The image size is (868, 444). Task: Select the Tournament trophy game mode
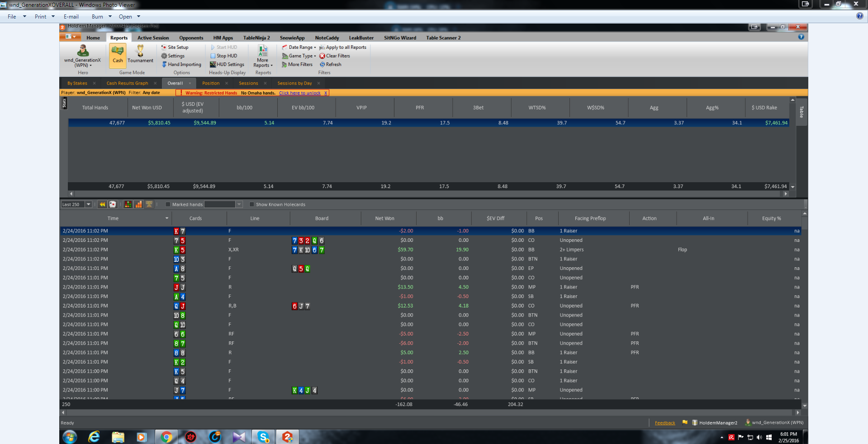(140, 54)
